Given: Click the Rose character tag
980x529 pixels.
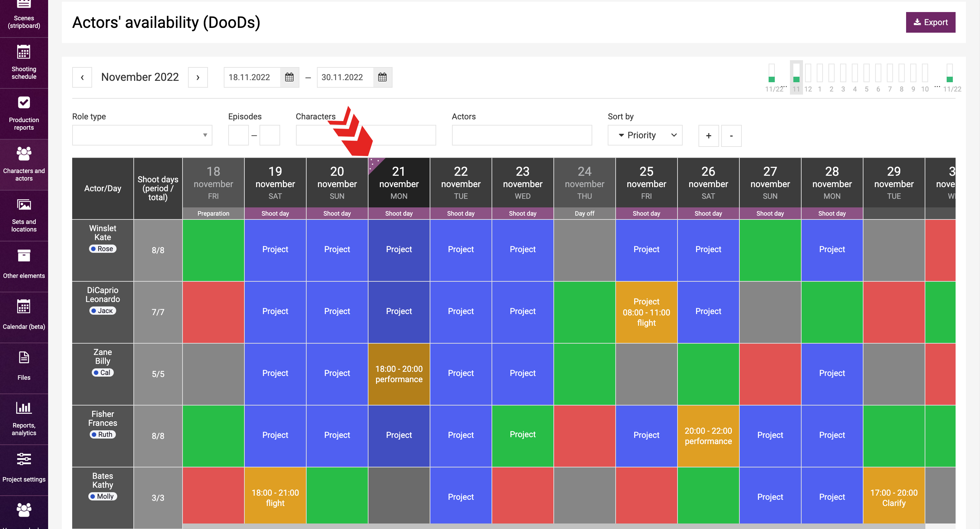Looking at the screenshot, I should tap(103, 249).
